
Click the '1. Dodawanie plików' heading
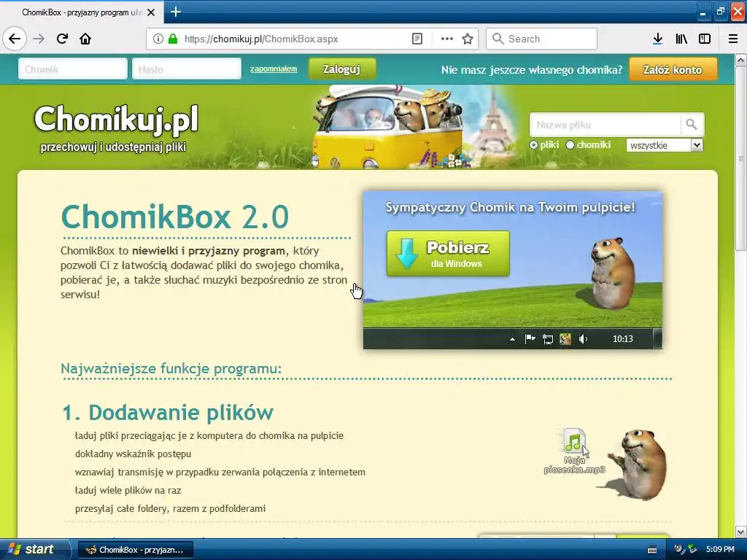(x=168, y=413)
